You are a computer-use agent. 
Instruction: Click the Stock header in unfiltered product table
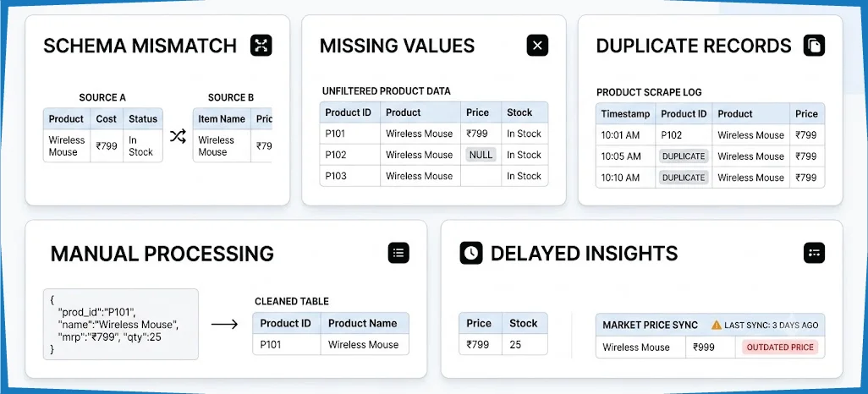[x=525, y=112]
